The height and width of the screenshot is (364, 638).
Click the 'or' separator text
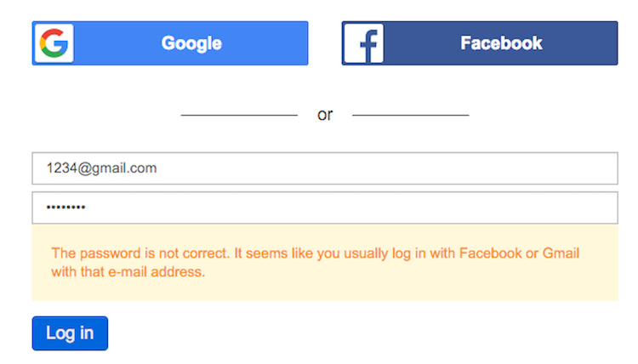point(325,115)
